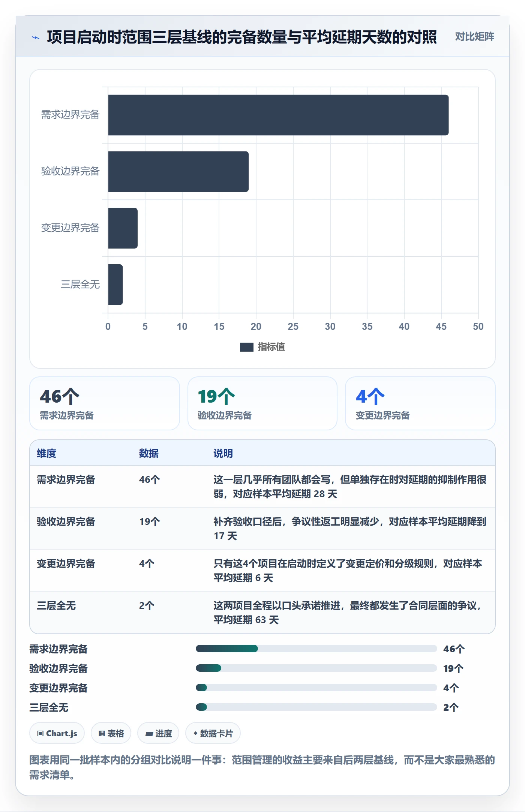This screenshot has height=812, width=525.
Task: Click the 维度 column header
Action: pyautogui.click(x=46, y=453)
